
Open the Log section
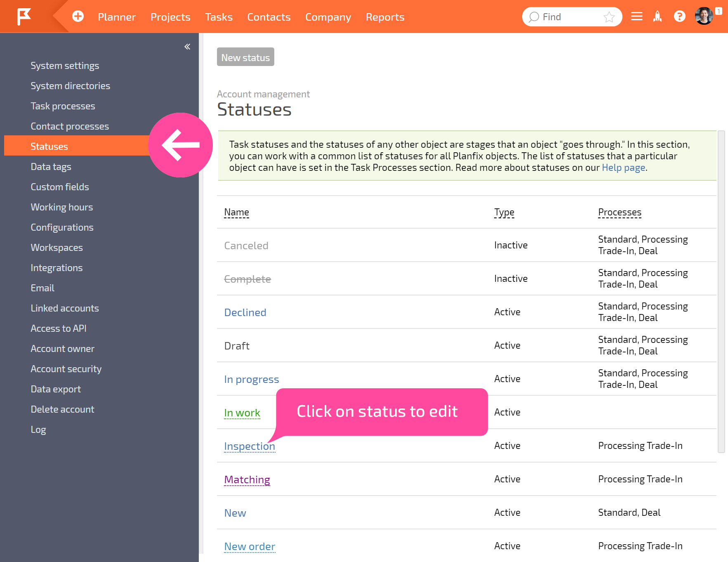tap(38, 430)
